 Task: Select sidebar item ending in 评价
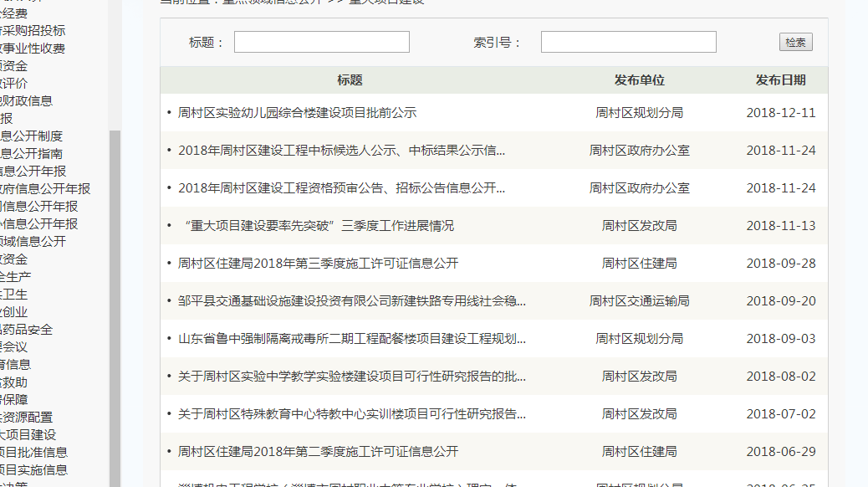point(14,84)
